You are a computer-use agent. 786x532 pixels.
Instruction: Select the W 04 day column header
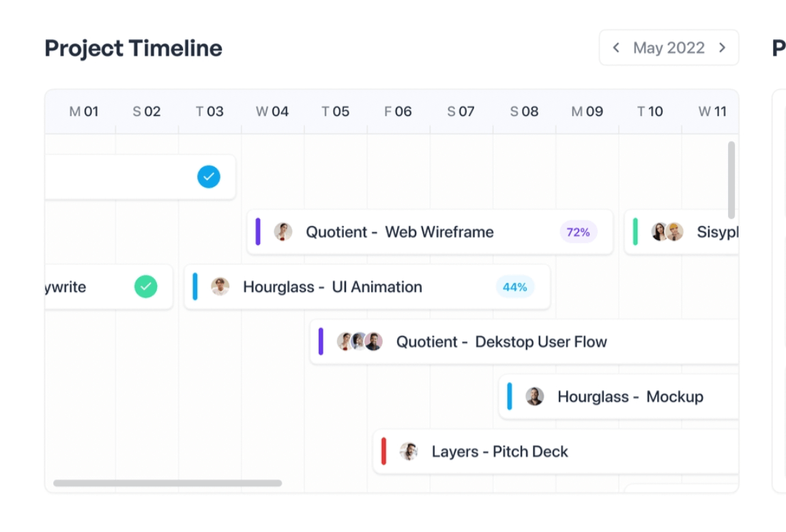[272, 111]
